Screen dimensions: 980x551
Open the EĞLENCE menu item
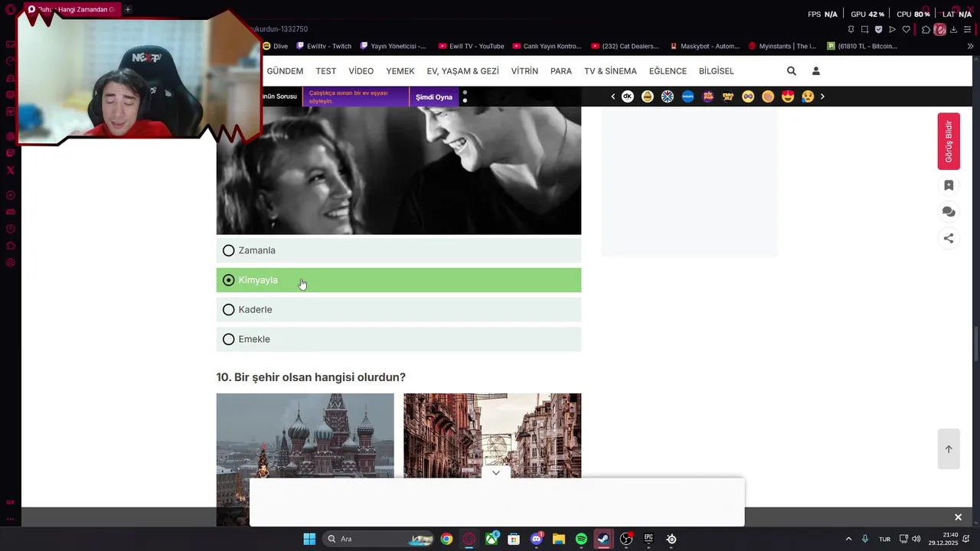click(668, 70)
